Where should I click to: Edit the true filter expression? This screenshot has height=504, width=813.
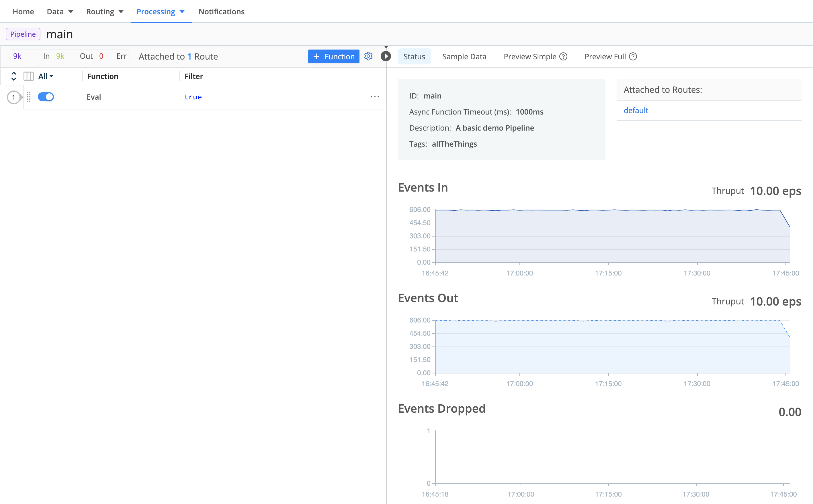[193, 97]
